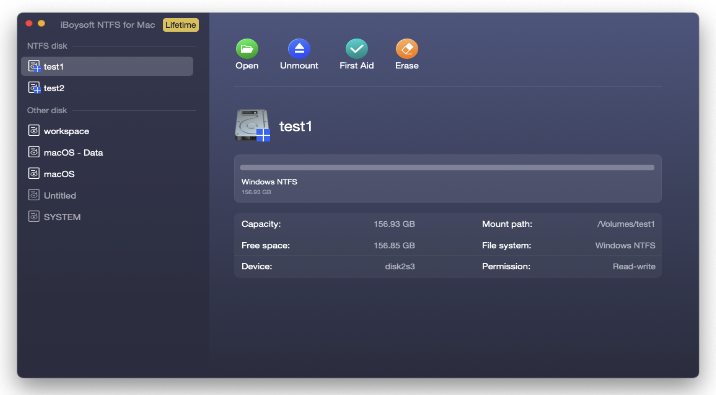This screenshot has width=716, height=395.
Task: Click the test1 volume title heading
Action: coord(295,126)
